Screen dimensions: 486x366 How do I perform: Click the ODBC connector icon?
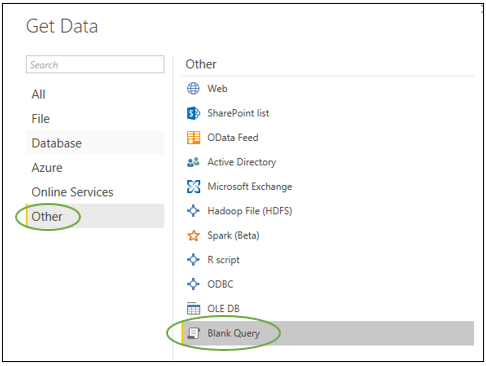pos(193,284)
